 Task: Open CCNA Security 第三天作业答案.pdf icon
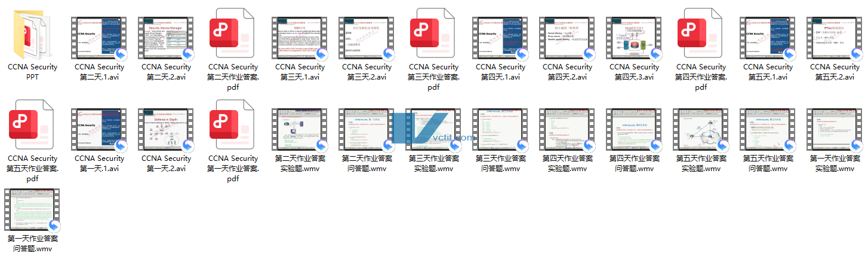[x=433, y=32]
